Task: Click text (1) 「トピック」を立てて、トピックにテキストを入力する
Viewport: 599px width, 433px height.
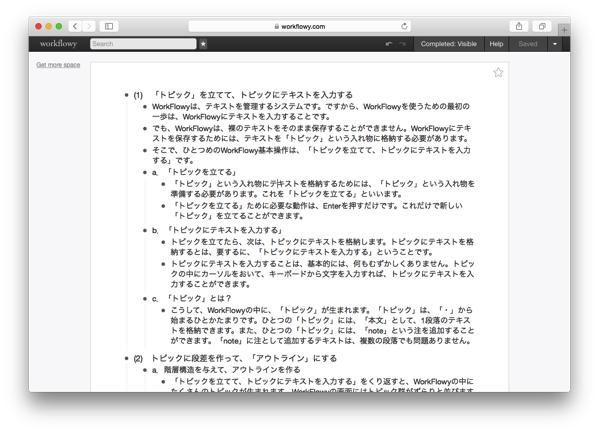Action: (x=243, y=95)
